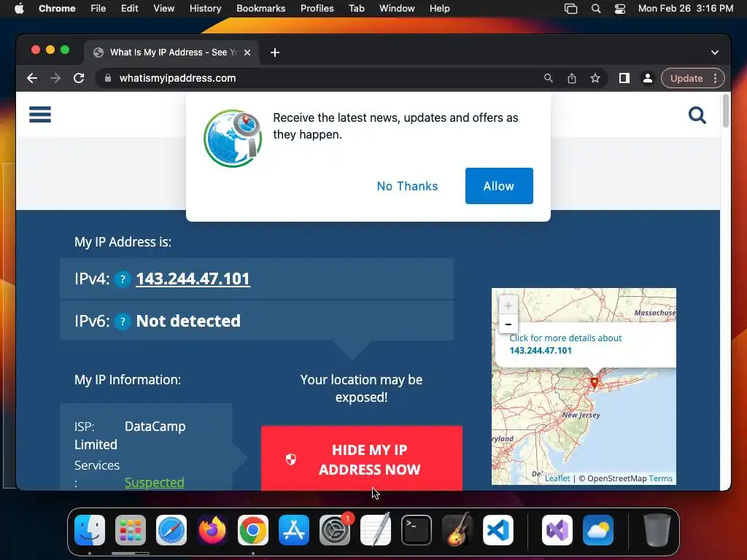Open the Trash in the dock
The image size is (747, 560).
pyautogui.click(x=657, y=530)
